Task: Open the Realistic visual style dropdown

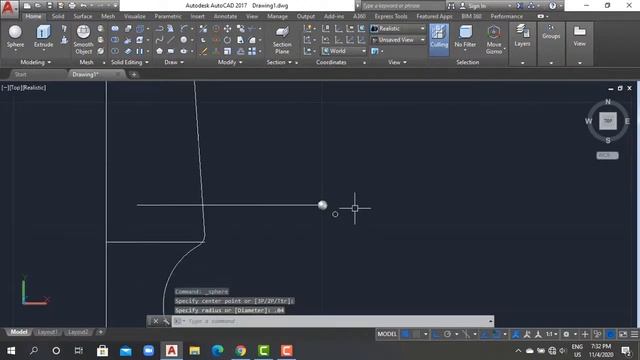Action: tap(398, 29)
